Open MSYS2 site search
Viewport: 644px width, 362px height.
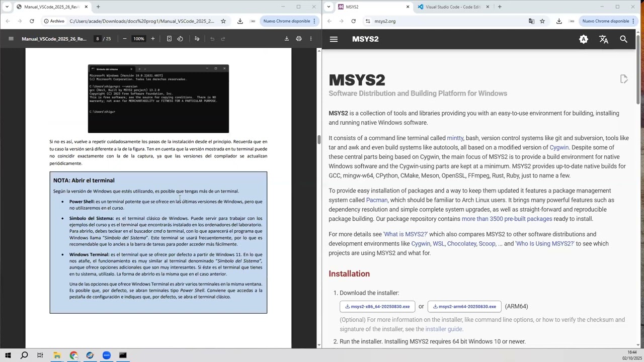pos(624,39)
